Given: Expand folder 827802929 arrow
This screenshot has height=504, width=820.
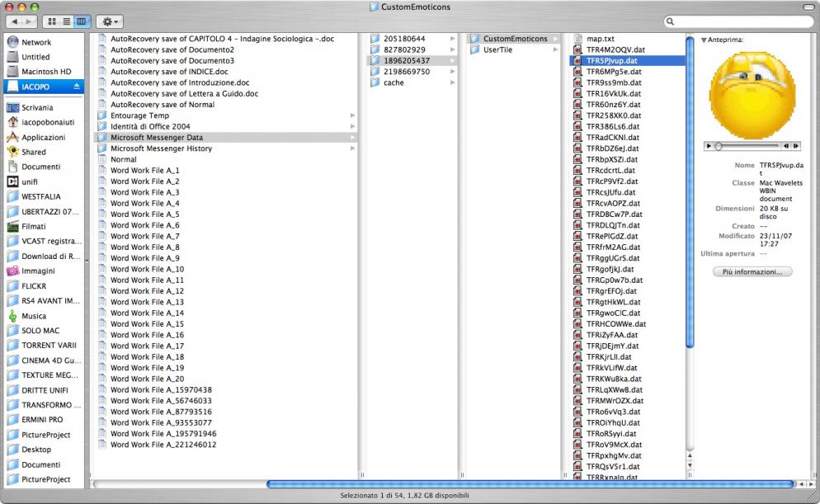Looking at the screenshot, I should point(452,49).
